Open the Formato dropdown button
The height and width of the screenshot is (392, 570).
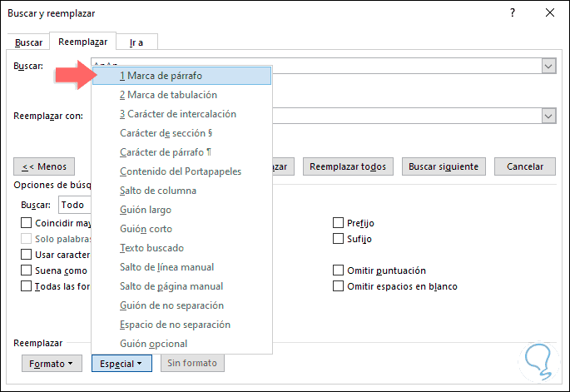point(51,364)
